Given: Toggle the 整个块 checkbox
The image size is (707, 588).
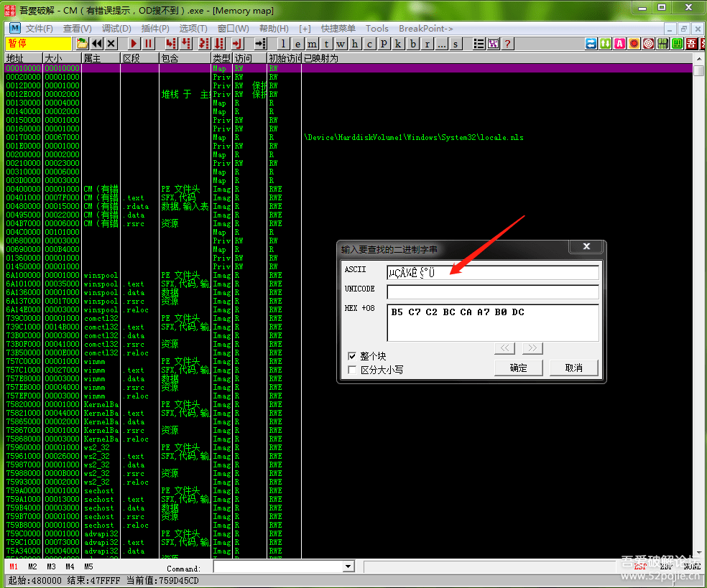Looking at the screenshot, I should click(352, 356).
